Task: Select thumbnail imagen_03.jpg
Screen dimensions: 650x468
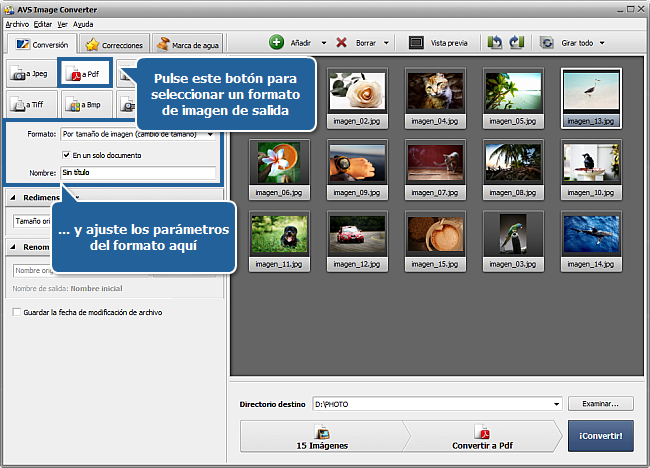Action: coord(513,241)
